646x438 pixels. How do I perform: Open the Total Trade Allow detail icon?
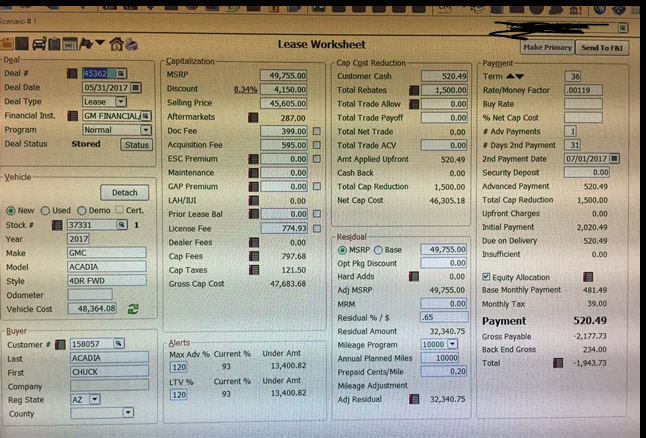[414, 104]
